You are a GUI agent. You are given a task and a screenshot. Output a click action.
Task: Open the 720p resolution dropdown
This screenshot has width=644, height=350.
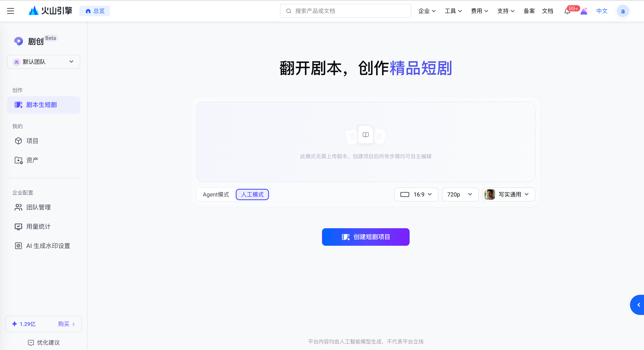click(460, 194)
